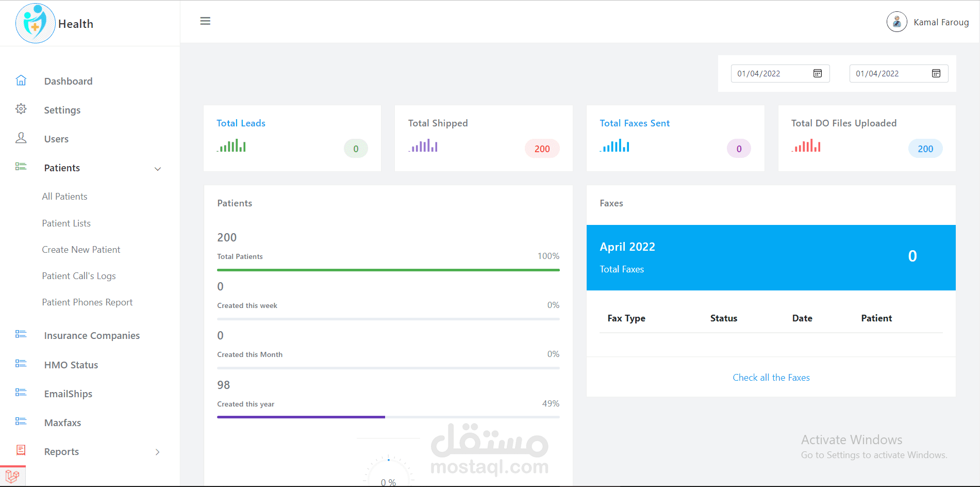Viewport: 980px width, 487px height.
Task: Open the Patients menu label
Action: point(62,168)
